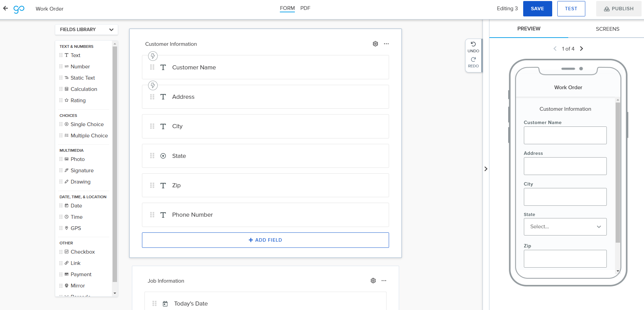Click the Customer Information section title
The image size is (644, 310).
[x=171, y=44]
